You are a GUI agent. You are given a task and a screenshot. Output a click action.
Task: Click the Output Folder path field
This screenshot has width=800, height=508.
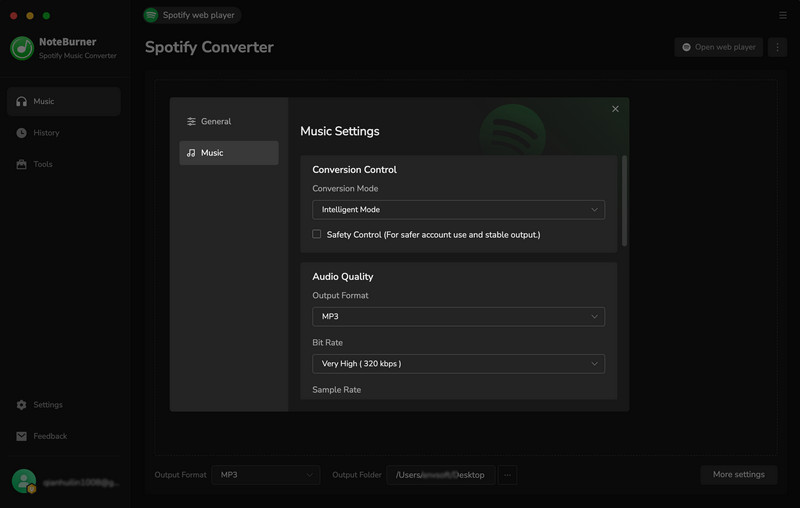(x=441, y=475)
